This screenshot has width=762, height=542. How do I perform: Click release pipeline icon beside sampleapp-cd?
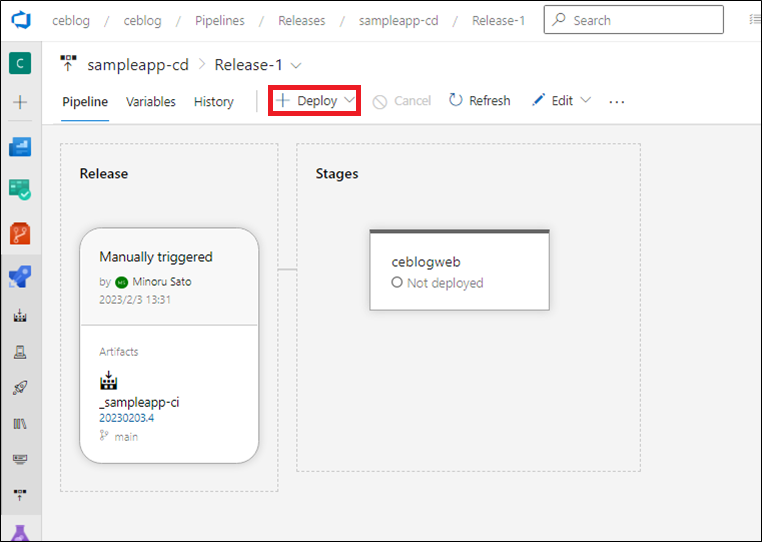68,63
